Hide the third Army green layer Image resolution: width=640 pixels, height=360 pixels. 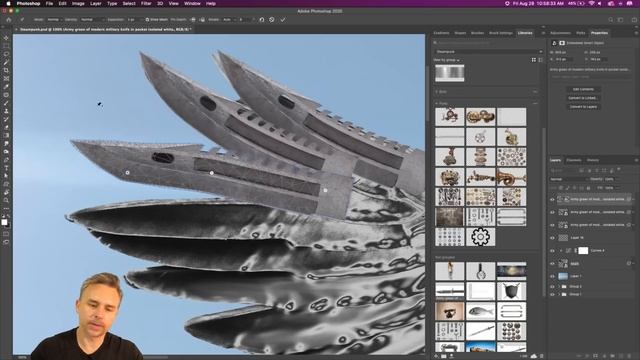coord(552,225)
